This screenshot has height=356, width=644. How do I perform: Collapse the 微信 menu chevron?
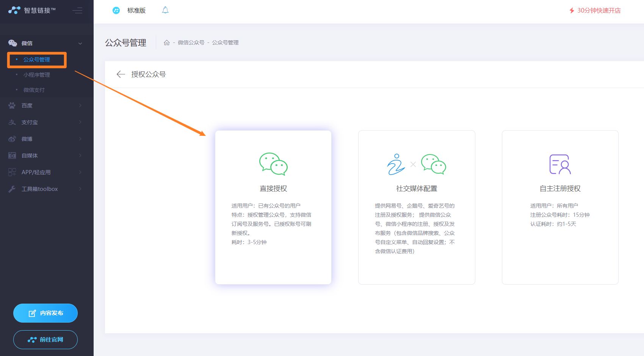click(x=80, y=44)
